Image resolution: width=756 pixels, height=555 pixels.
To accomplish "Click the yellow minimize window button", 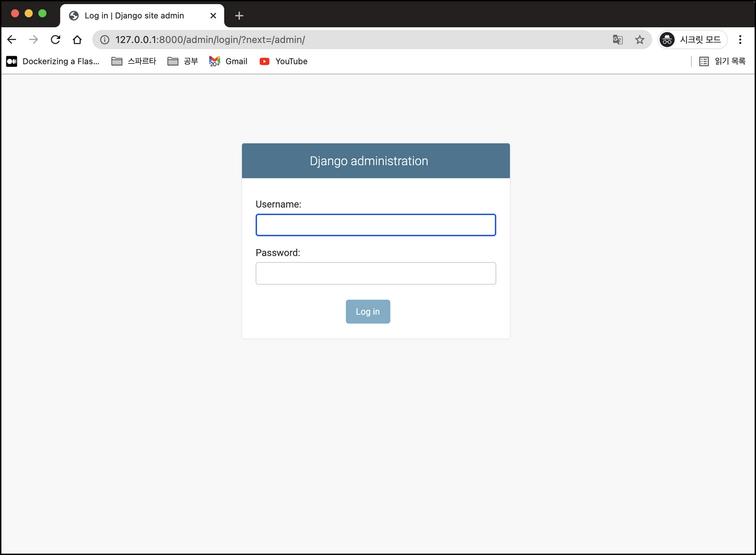I will tap(28, 14).
